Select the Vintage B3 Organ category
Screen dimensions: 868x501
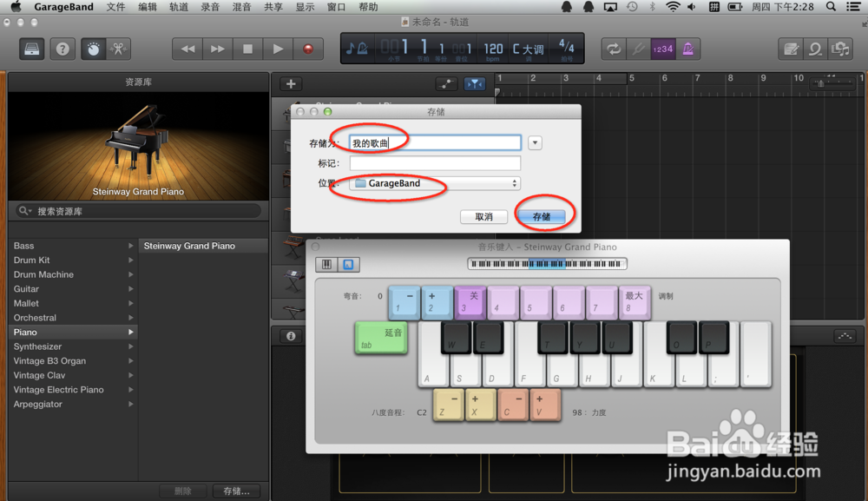coord(73,361)
